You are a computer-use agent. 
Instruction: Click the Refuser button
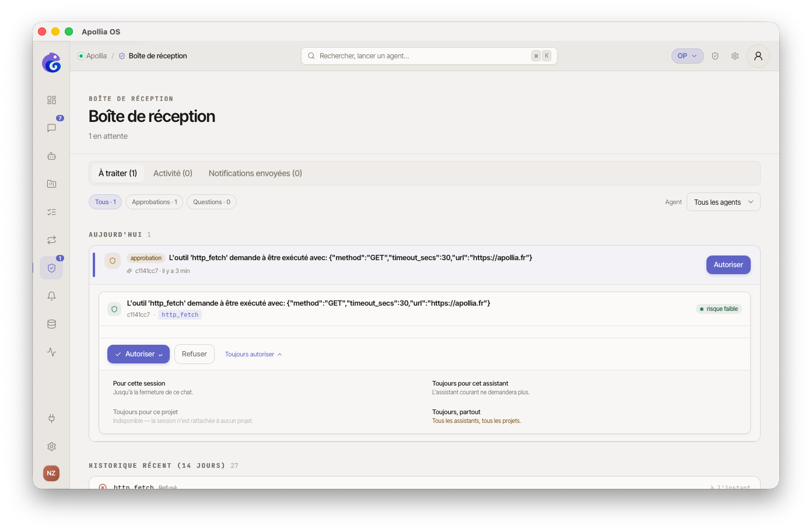(194, 354)
